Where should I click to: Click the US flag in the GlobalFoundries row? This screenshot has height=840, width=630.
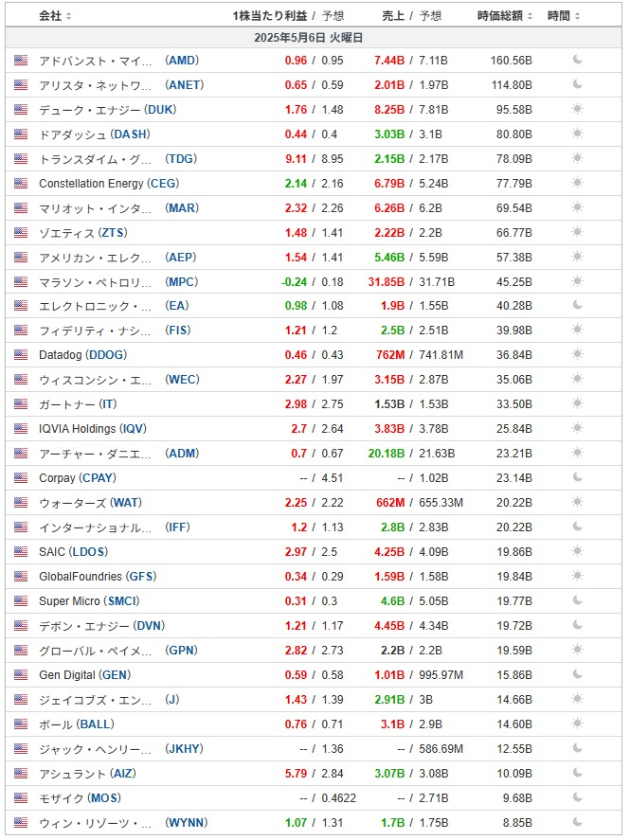click(x=21, y=577)
